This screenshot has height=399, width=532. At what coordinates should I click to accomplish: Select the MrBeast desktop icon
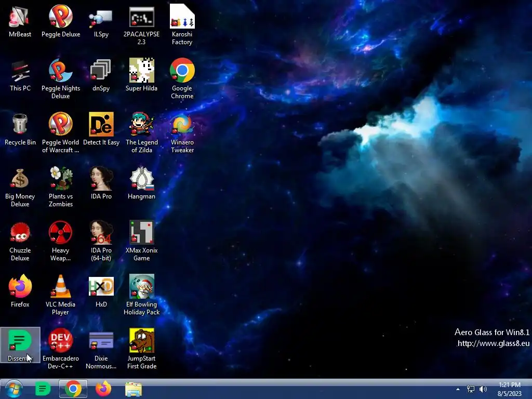click(x=20, y=21)
